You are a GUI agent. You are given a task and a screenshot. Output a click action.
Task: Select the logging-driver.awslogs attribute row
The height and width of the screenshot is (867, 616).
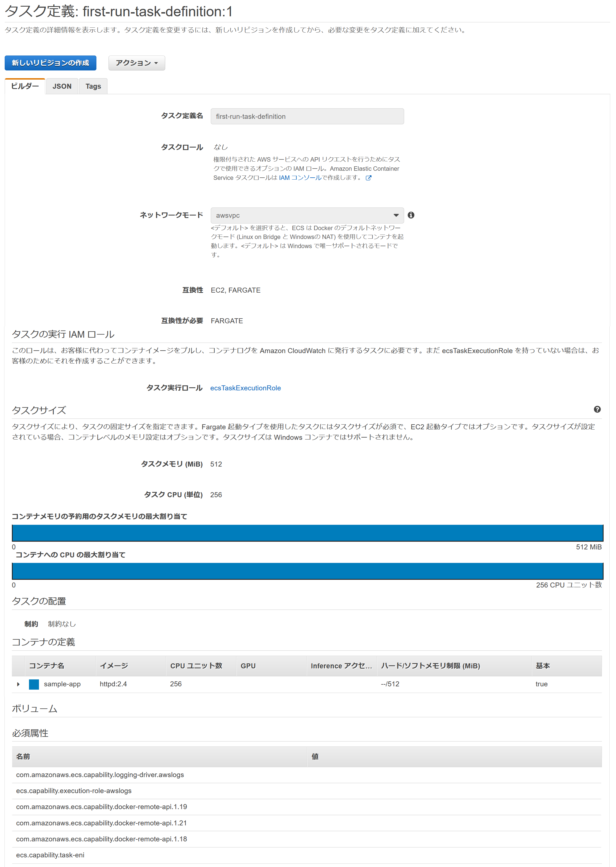[307, 775]
